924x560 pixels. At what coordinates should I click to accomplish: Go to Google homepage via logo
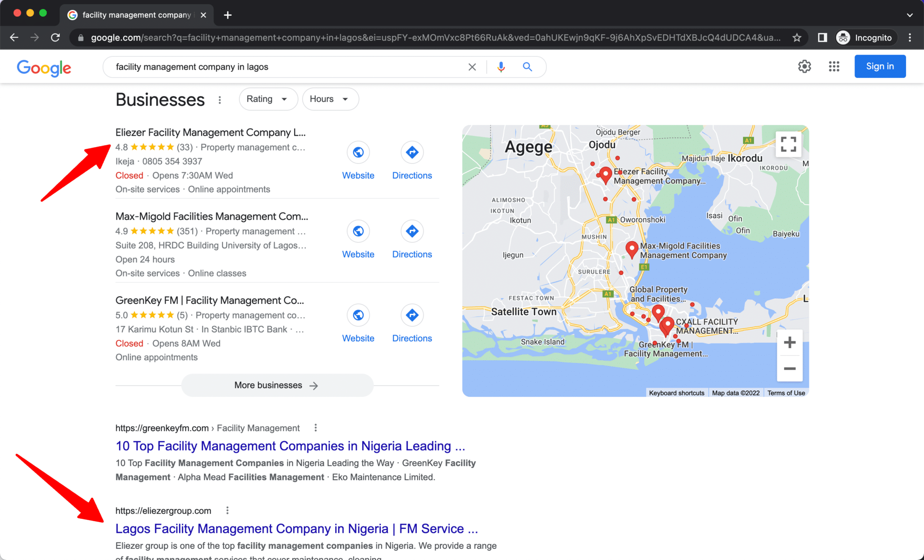coord(44,68)
